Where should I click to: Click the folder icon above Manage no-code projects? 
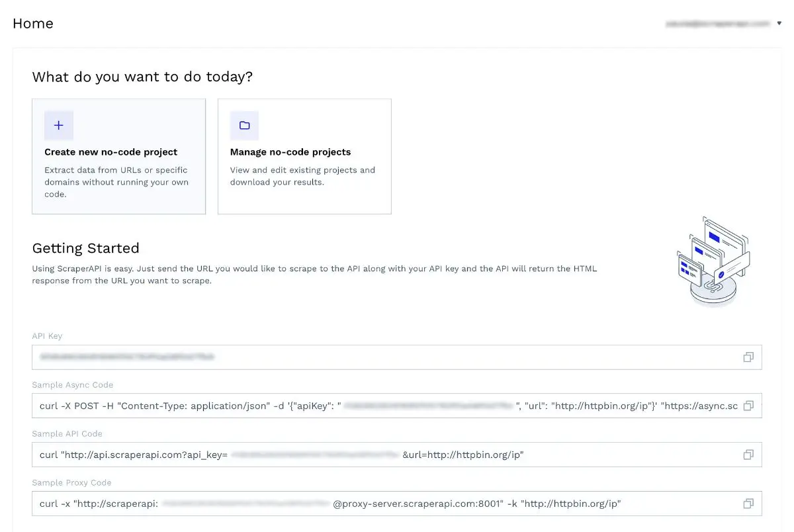[x=245, y=125]
